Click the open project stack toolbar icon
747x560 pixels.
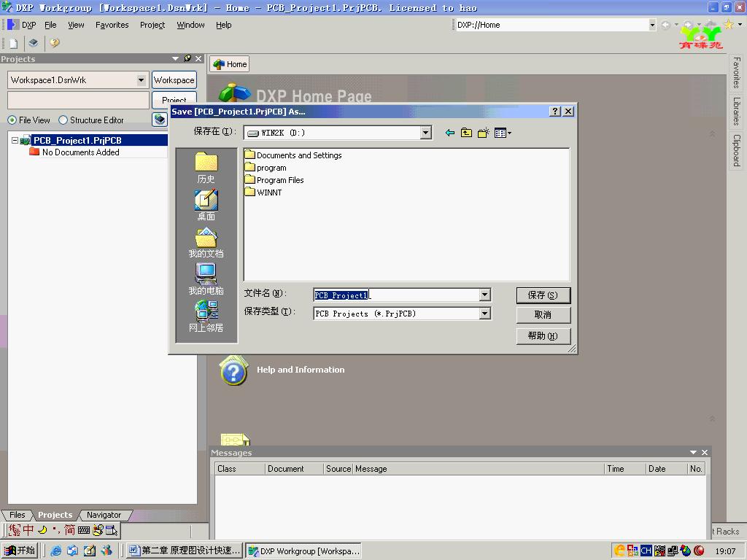34,43
